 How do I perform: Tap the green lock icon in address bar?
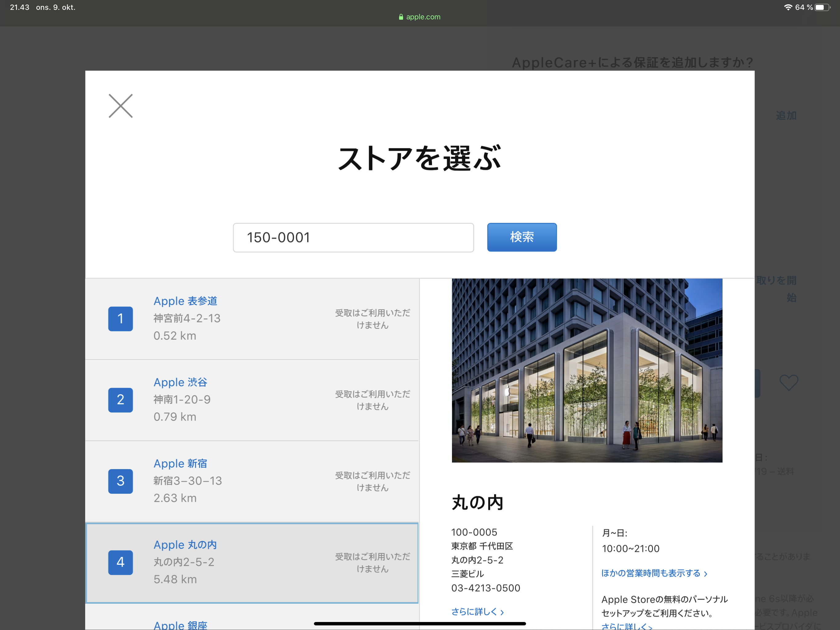coord(401,17)
